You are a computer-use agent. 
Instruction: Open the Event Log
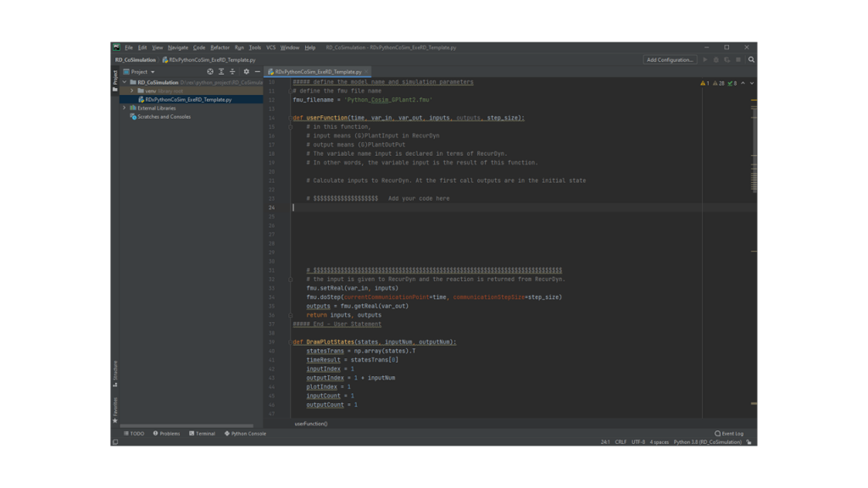[729, 434]
